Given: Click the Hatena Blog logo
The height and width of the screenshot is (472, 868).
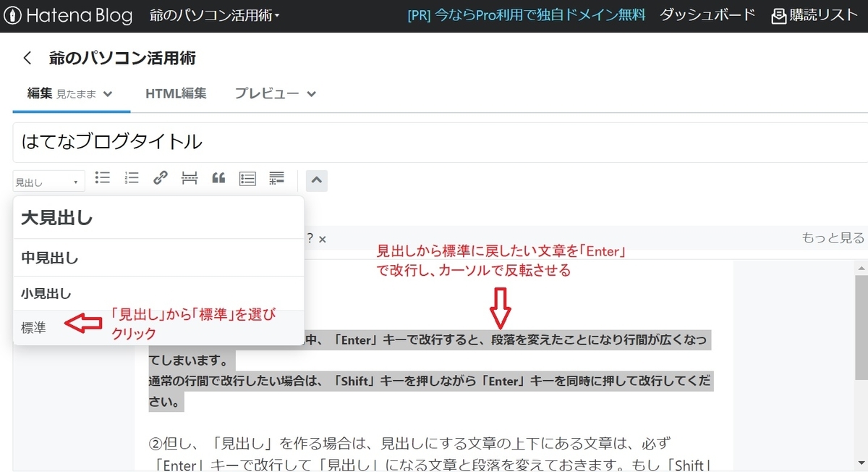Looking at the screenshot, I should [69, 14].
